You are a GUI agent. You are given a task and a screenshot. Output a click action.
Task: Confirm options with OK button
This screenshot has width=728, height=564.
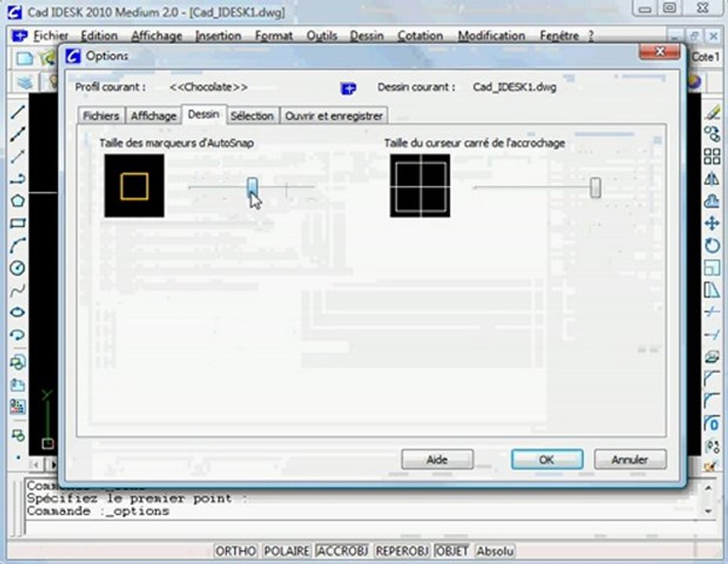click(x=547, y=460)
